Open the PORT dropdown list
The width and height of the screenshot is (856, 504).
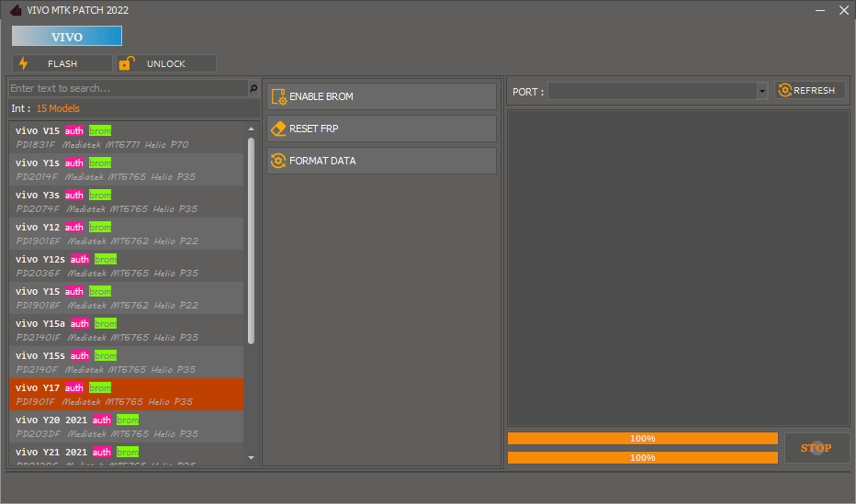(x=761, y=91)
